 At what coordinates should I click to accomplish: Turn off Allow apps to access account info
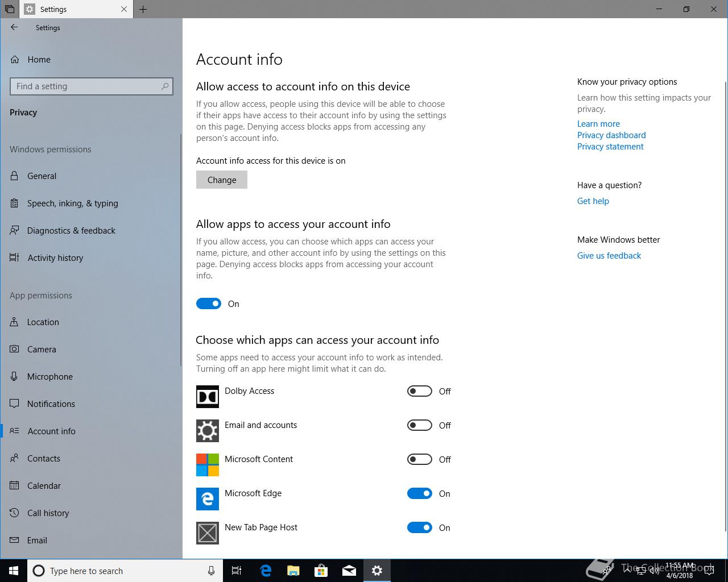click(x=209, y=304)
